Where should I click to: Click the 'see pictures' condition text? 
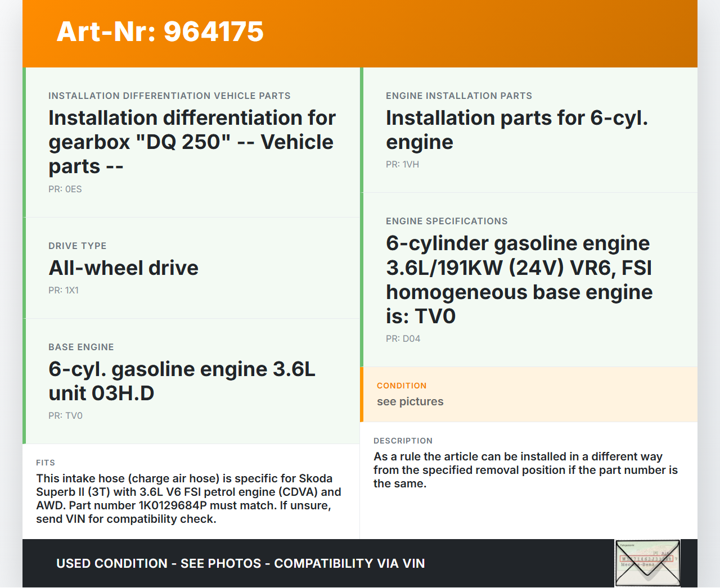pyautogui.click(x=410, y=402)
